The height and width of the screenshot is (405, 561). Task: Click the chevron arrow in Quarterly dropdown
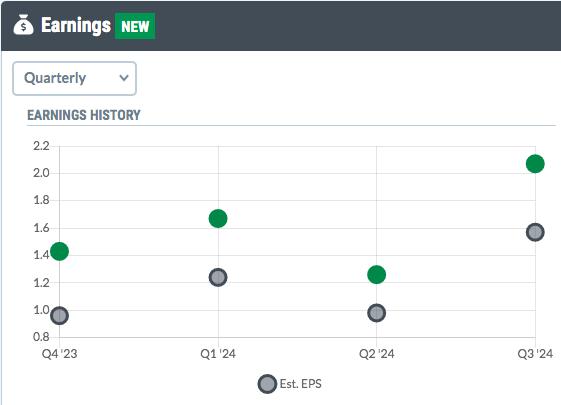pos(124,78)
